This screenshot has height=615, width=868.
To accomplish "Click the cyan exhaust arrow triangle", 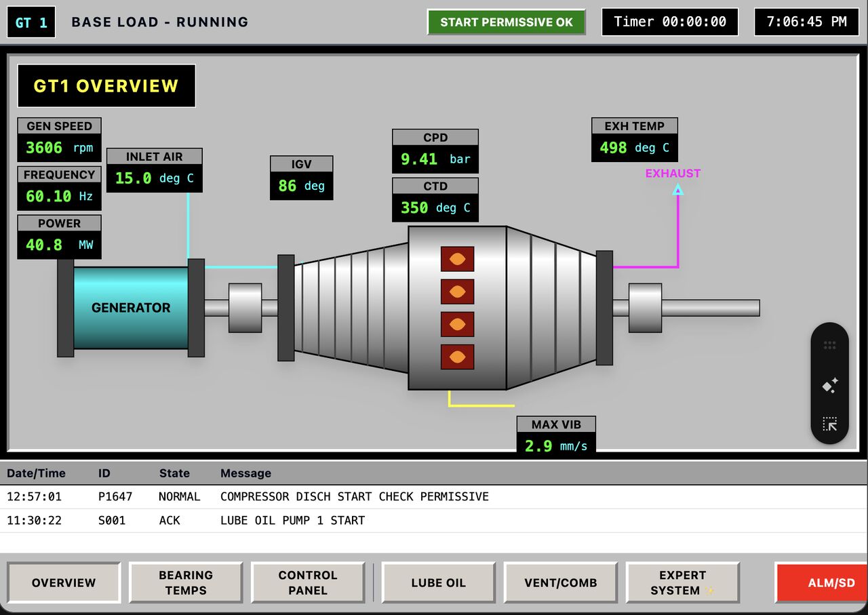I will 677,190.
